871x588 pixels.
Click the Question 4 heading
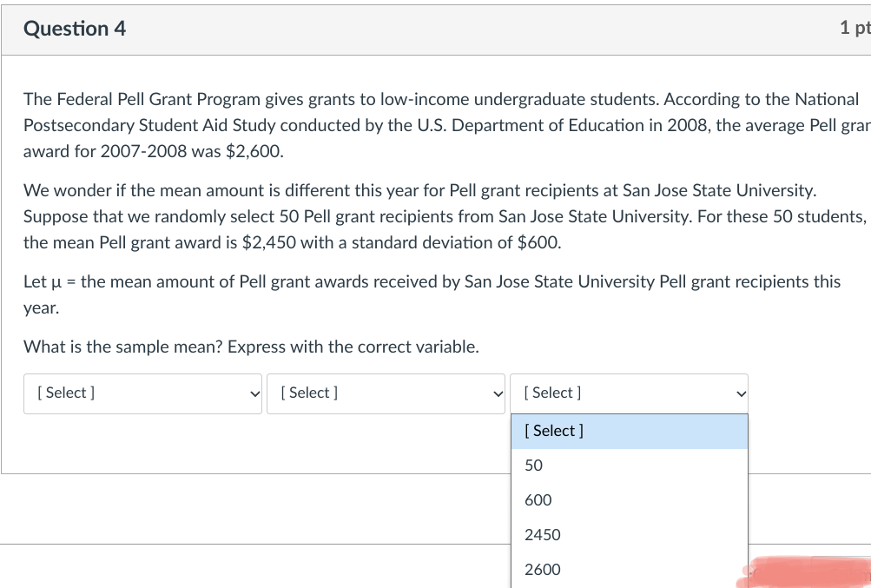point(75,29)
